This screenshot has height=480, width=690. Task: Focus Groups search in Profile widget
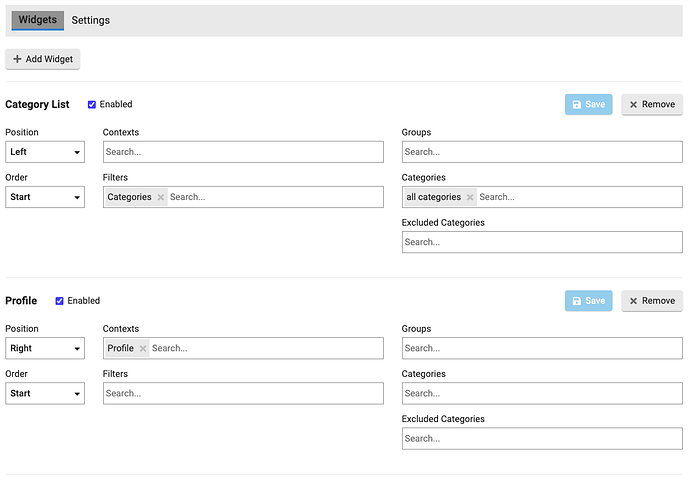(x=542, y=348)
